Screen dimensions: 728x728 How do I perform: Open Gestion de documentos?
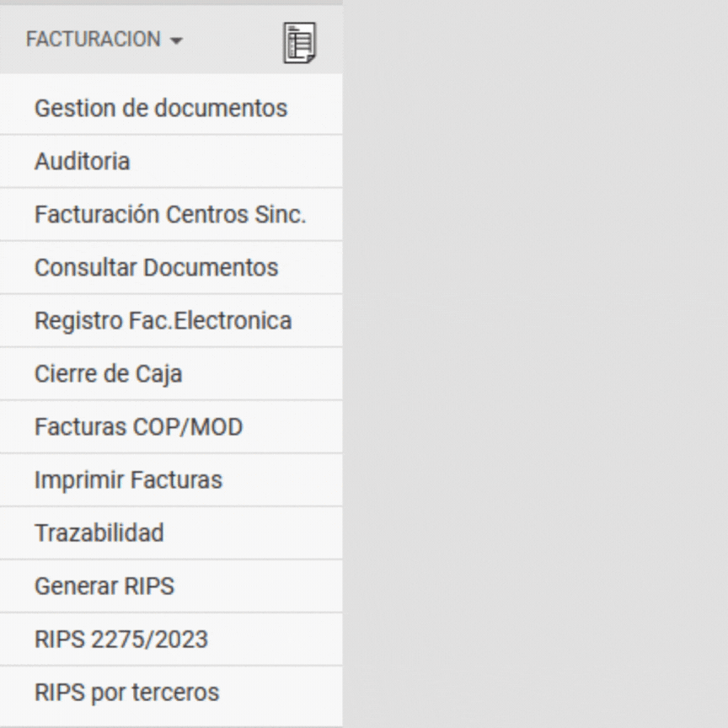160,108
